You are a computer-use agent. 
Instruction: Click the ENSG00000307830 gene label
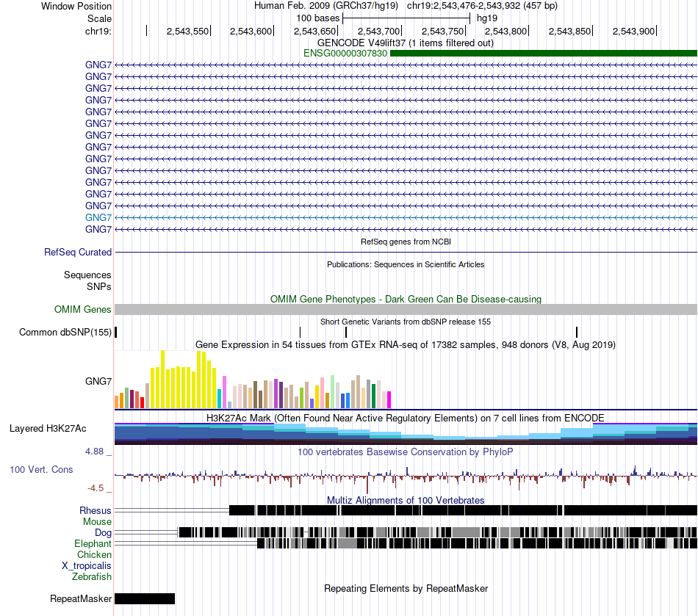345,54
